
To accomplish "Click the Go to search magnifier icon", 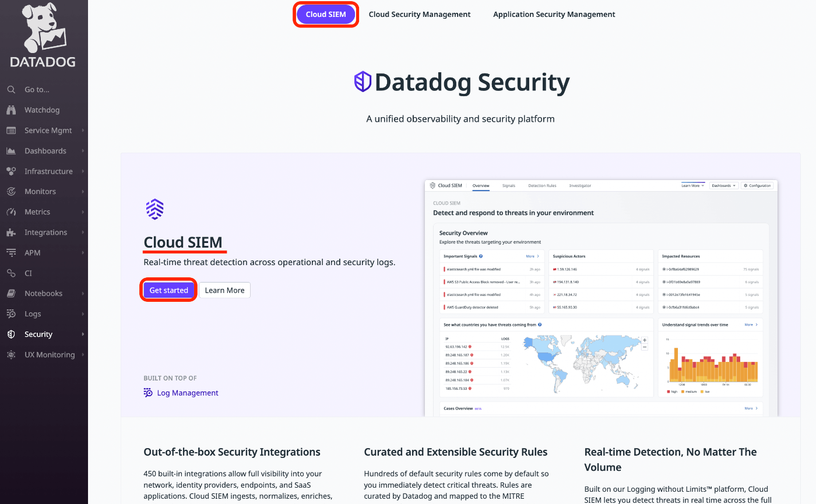I will click(x=11, y=90).
